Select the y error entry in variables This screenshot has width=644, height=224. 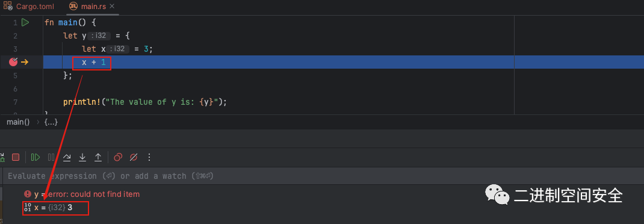click(82, 194)
